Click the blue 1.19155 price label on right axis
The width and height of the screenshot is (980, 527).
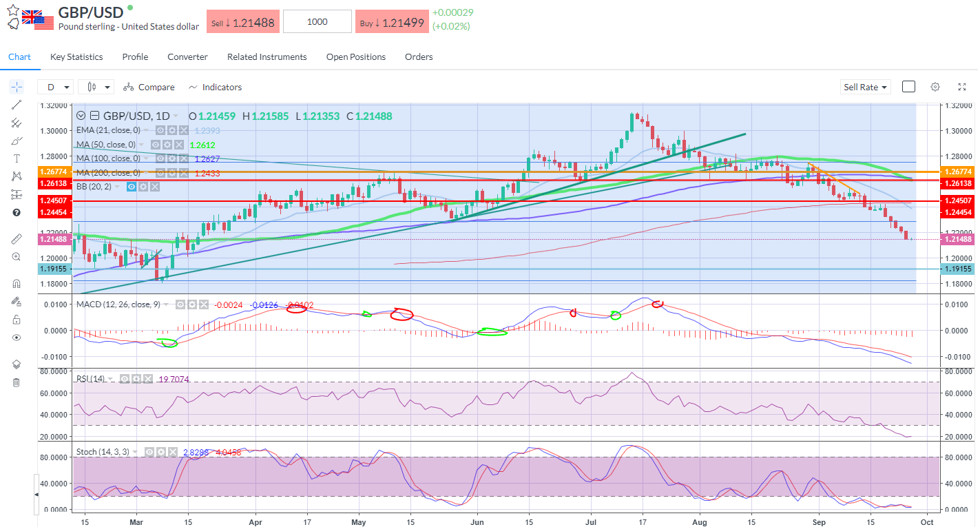pyautogui.click(x=958, y=269)
